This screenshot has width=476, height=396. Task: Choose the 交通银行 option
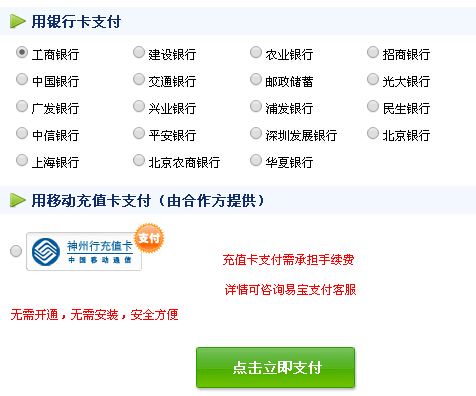[x=139, y=80]
